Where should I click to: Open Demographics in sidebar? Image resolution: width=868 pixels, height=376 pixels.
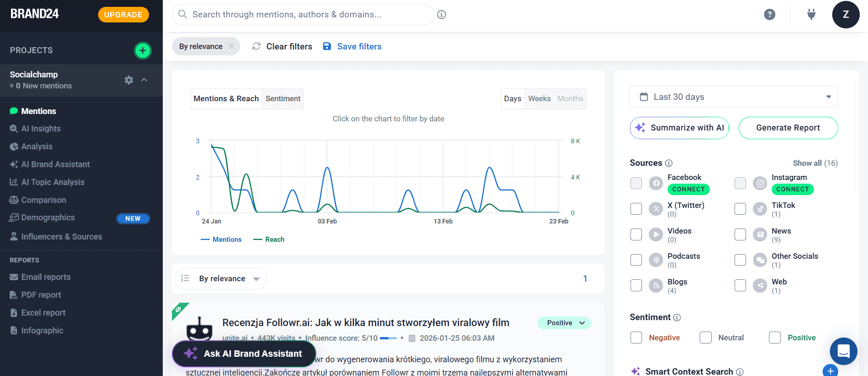point(48,218)
